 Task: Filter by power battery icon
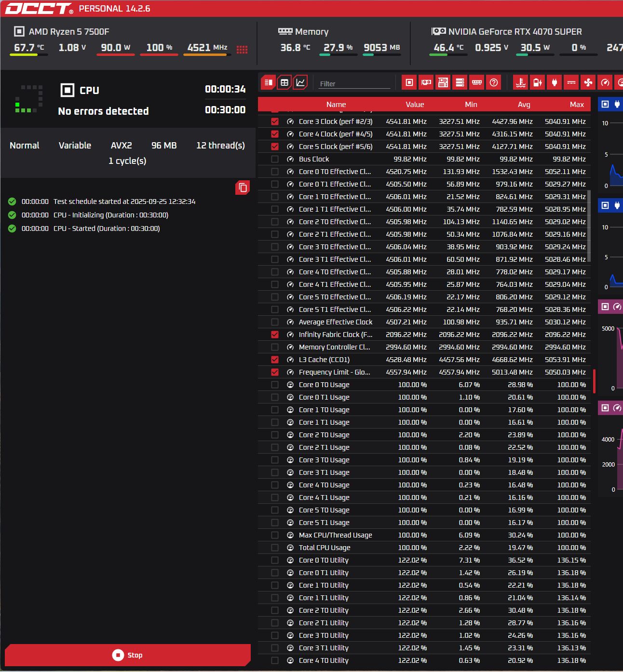(x=538, y=82)
